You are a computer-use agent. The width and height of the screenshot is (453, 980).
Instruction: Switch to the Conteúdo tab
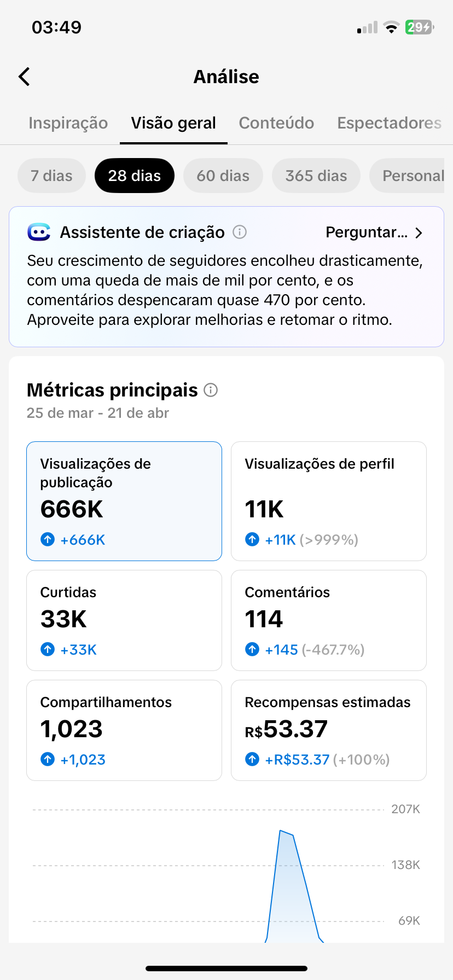coord(276,123)
